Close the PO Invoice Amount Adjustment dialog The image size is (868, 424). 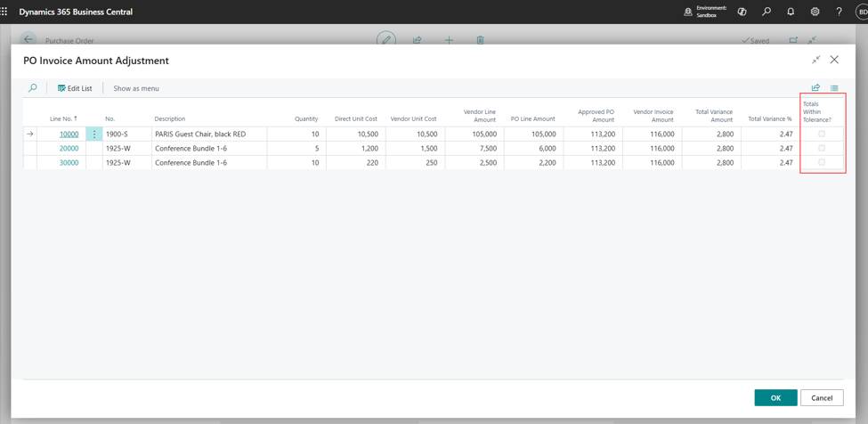(x=834, y=60)
